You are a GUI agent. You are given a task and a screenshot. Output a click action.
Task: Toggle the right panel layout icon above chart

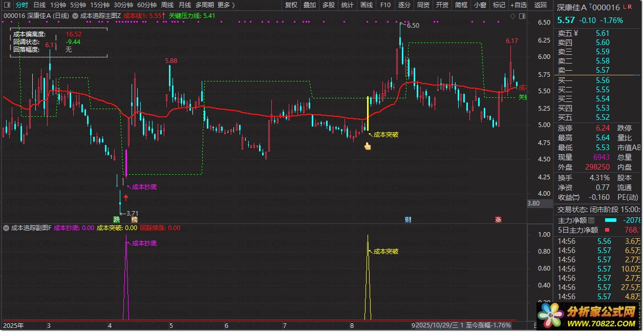click(x=523, y=16)
